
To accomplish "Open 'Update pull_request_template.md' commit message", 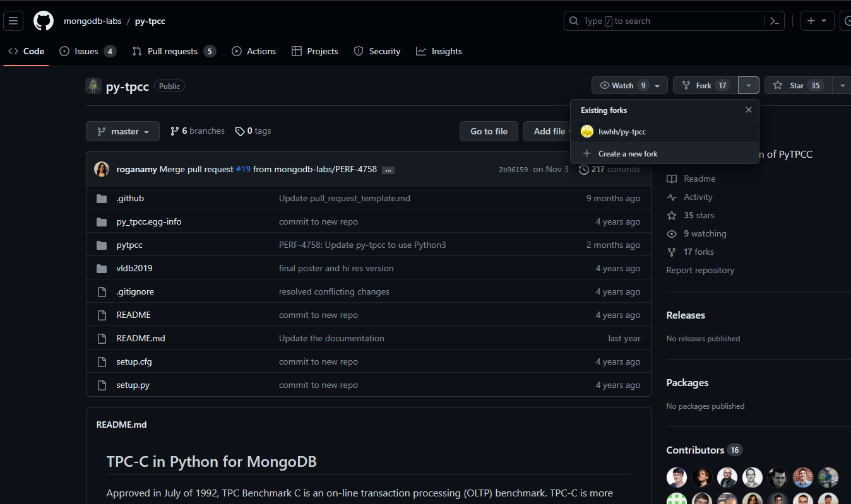I will (x=345, y=198).
